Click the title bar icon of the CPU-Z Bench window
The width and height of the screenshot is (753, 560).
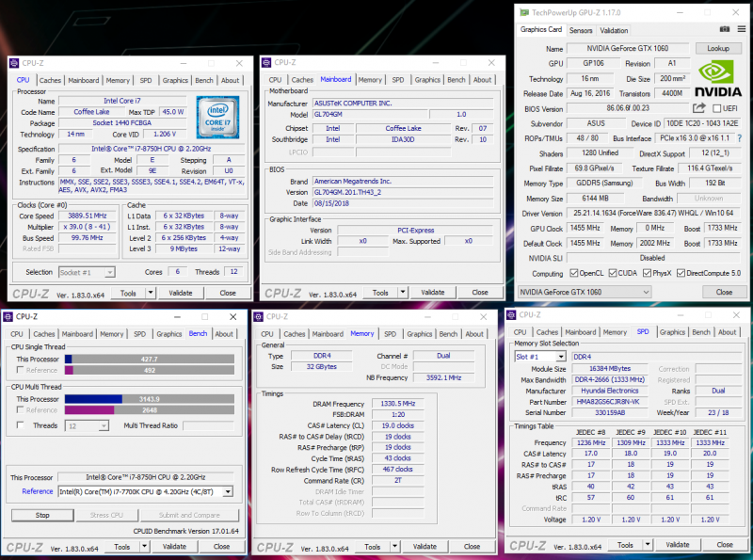point(8,316)
